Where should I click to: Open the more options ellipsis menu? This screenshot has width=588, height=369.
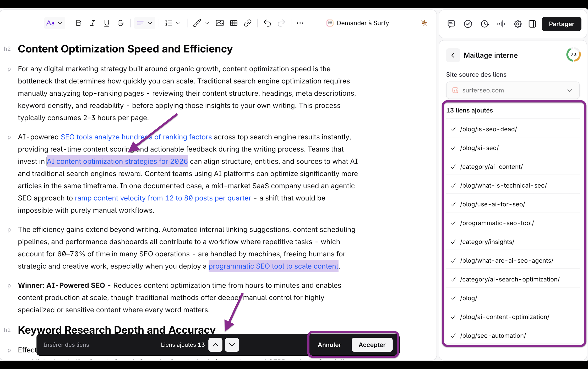[300, 23]
